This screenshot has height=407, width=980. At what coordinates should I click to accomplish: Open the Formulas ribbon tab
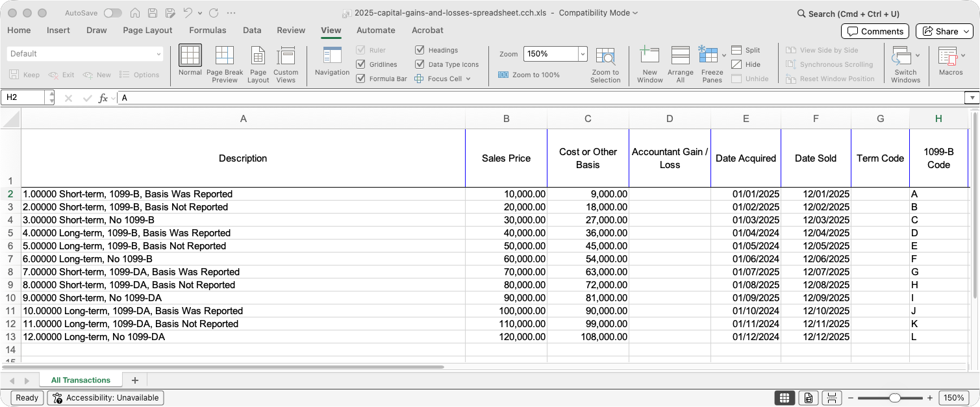pyautogui.click(x=207, y=31)
